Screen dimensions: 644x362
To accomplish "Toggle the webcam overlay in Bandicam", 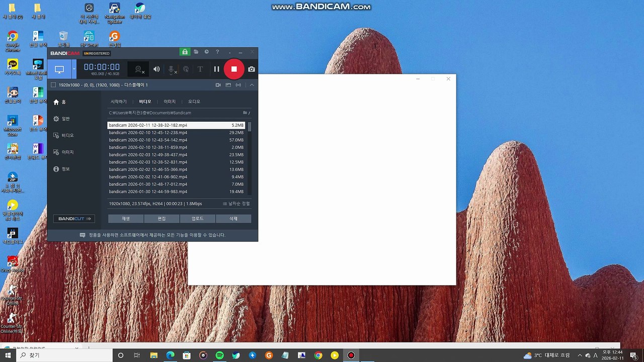I will pyautogui.click(x=138, y=69).
